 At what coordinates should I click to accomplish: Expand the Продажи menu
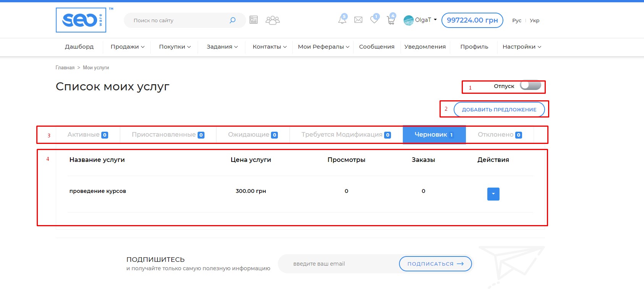[127, 47]
